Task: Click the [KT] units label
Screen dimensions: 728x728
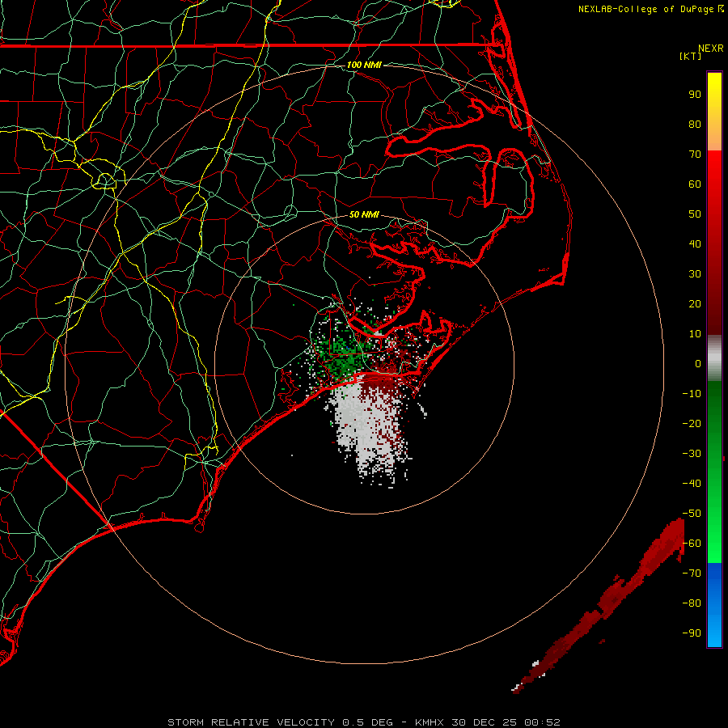Action: [x=690, y=56]
